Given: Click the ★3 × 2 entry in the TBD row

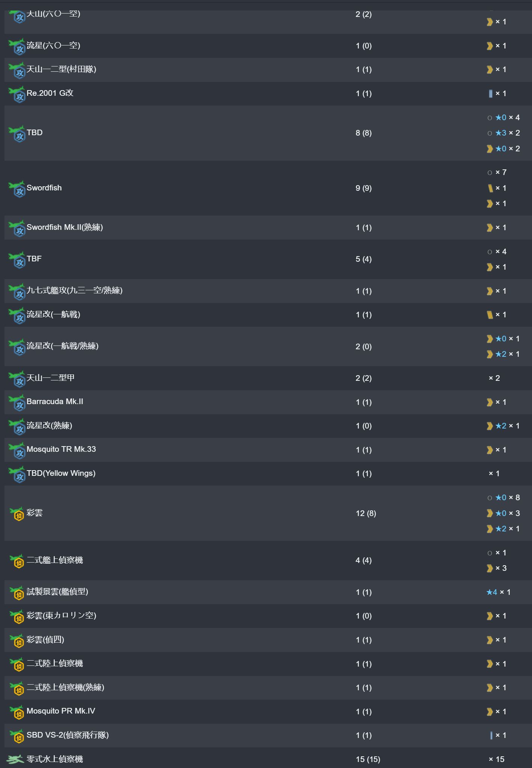Looking at the screenshot, I should pos(507,133).
